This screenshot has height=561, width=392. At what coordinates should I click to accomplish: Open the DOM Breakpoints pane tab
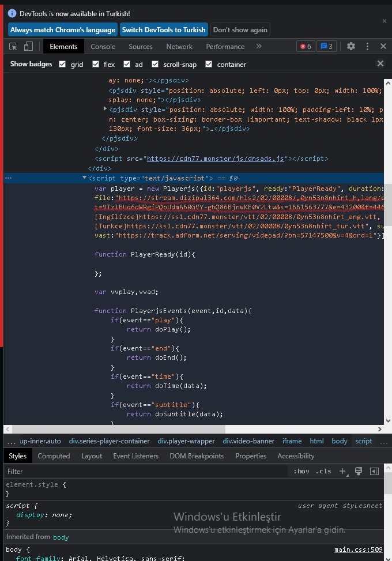(197, 456)
